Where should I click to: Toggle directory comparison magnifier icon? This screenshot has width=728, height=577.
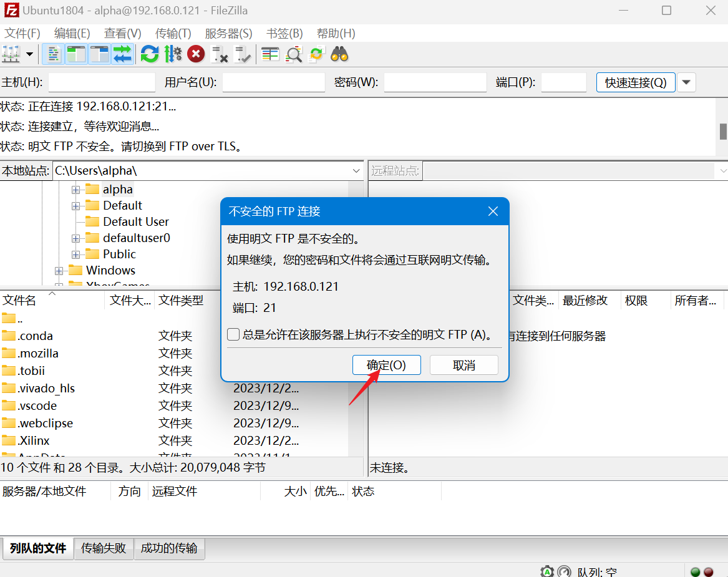293,54
